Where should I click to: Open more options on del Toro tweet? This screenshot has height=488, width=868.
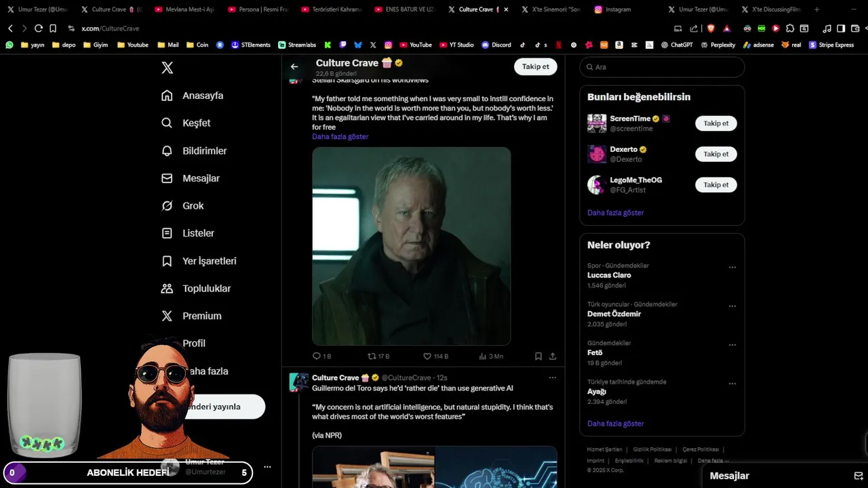pyautogui.click(x=553, y=378)
